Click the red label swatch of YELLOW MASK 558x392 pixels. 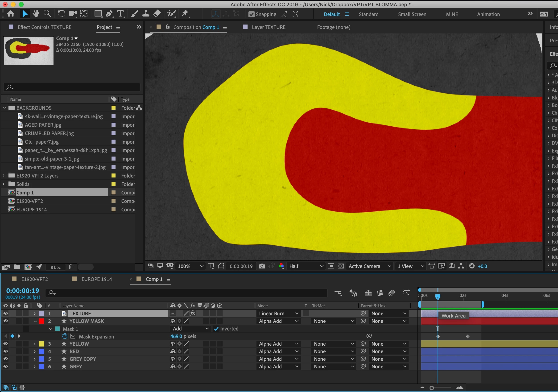point(41,321)
